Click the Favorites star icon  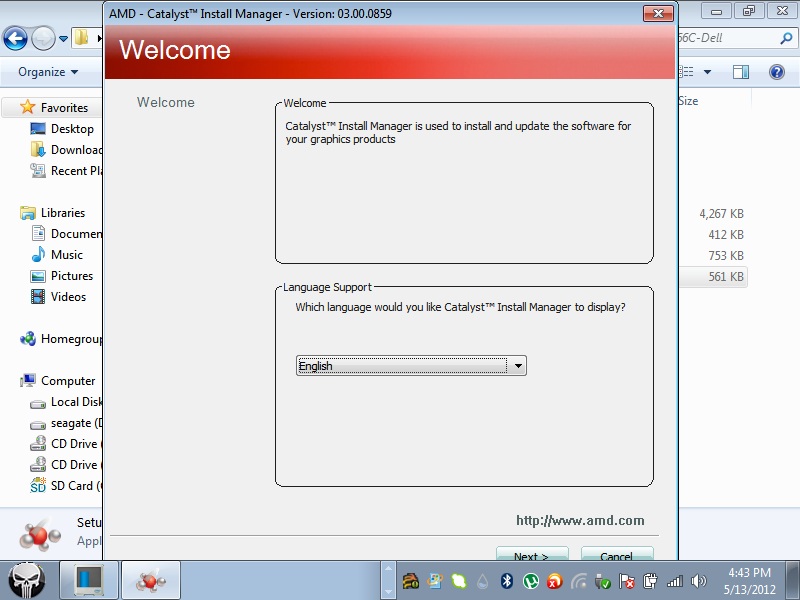click(x=28, y=107)
